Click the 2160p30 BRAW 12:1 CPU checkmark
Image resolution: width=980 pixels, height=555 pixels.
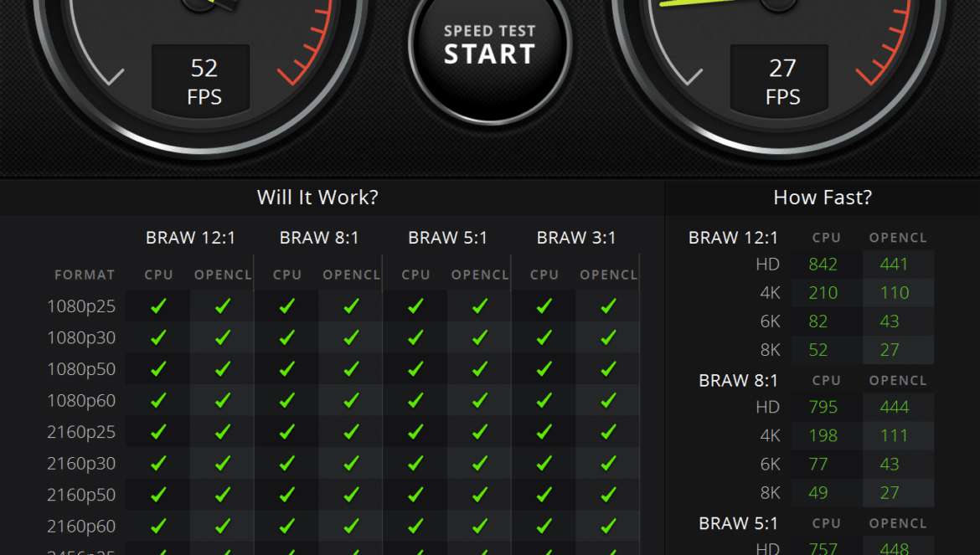pyautogui.click(x=159, y=463)
